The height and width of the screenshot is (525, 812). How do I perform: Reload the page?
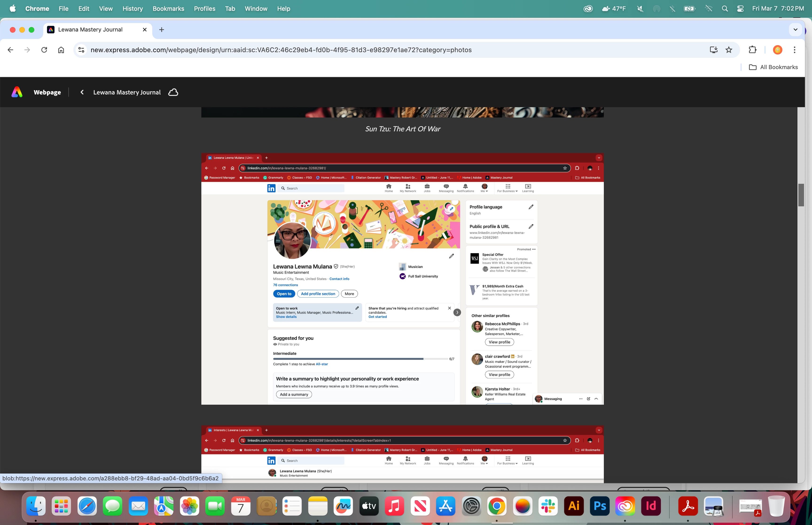pos(44,50)
